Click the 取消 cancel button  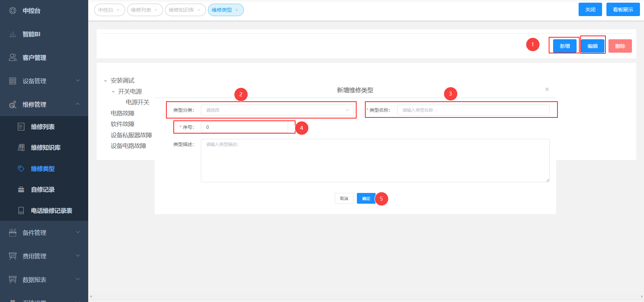tap(344, 199)
